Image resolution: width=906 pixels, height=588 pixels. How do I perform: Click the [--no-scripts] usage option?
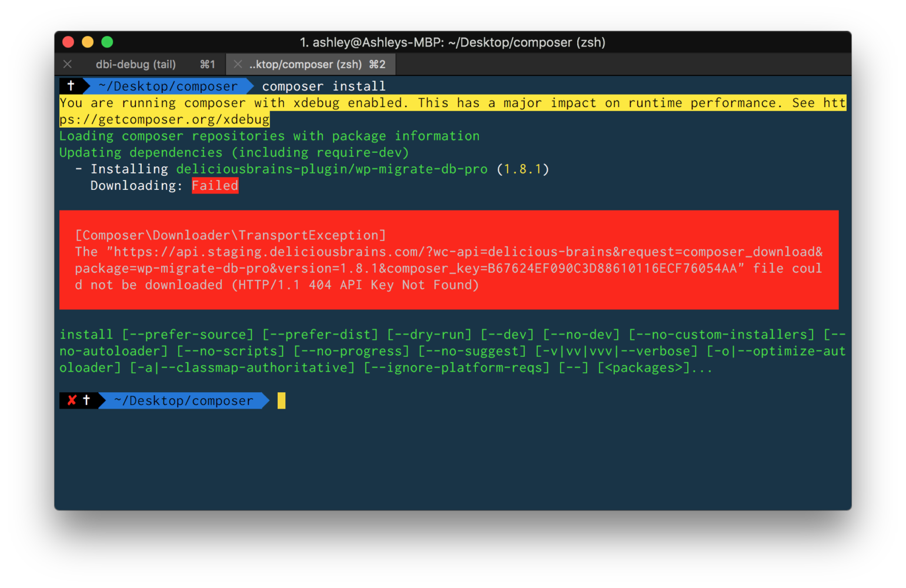(x=231, y=351)
